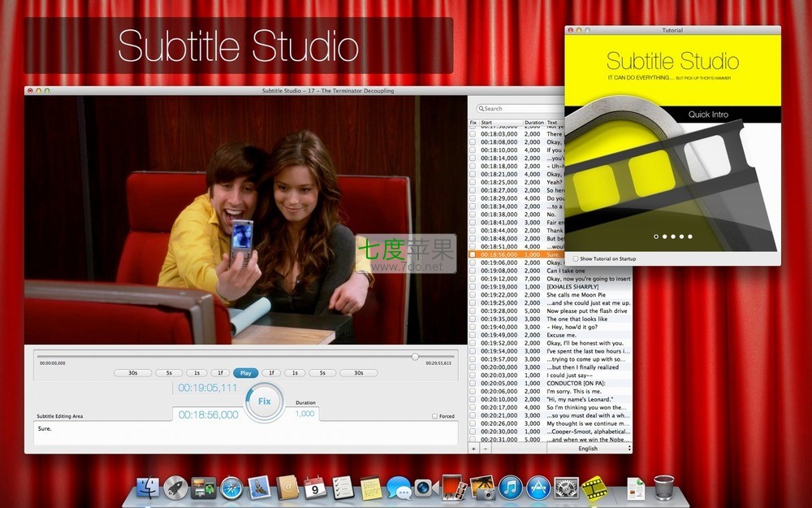Click the 00:18:56,000 start time field
Image resolution: width=812 pixels, height=508 pixels.
pyautogui.click(x=208, y=415)
